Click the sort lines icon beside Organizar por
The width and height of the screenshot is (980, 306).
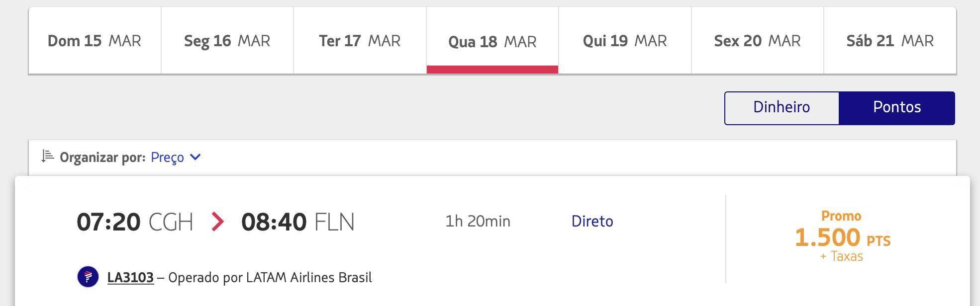(48, 156)
